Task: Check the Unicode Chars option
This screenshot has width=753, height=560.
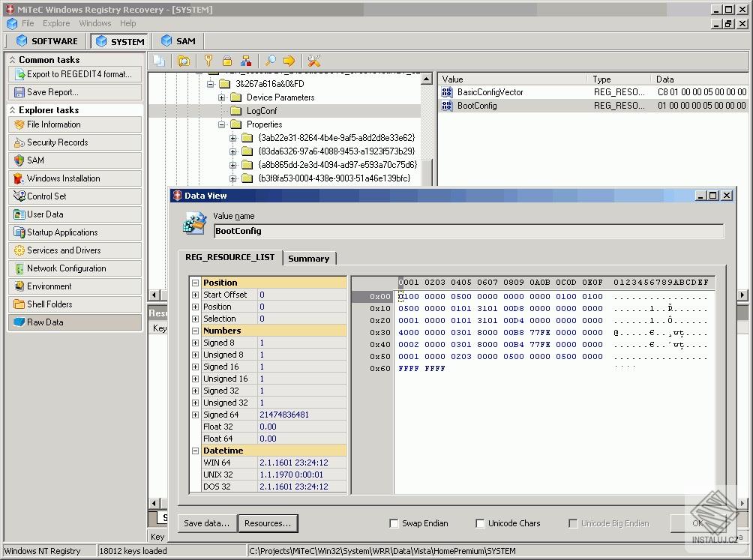Action: pyautogui.click(x=481, y=523)
